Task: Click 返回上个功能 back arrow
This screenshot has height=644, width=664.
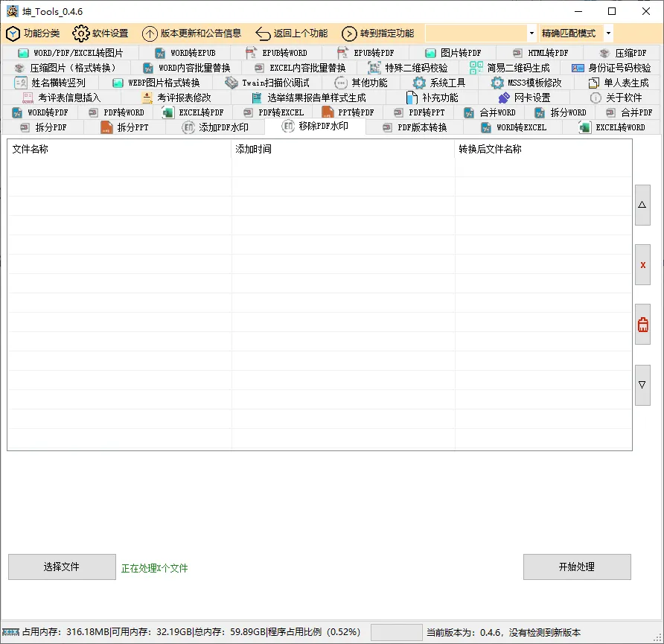Action: 292,34
